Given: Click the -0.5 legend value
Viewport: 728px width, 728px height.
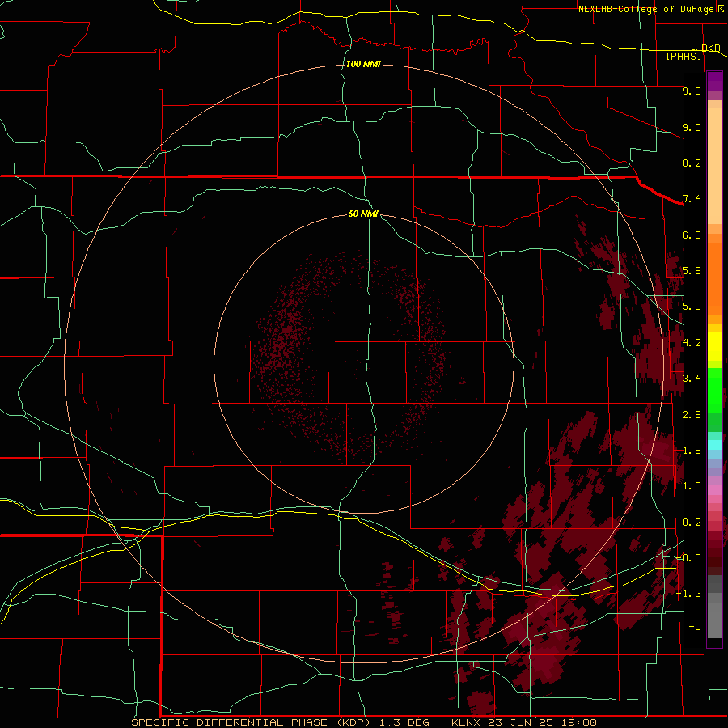Looking at the screenshot, I should click(x=688, y=558).
